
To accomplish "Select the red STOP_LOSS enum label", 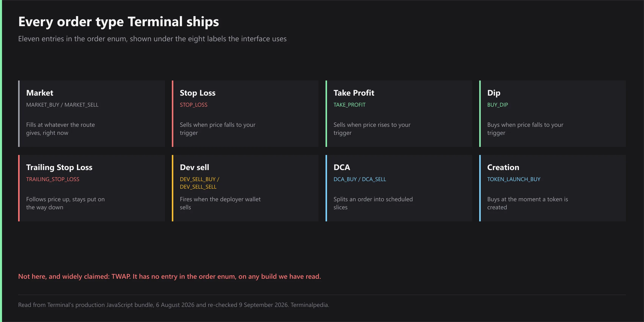I will pos(193,105).
